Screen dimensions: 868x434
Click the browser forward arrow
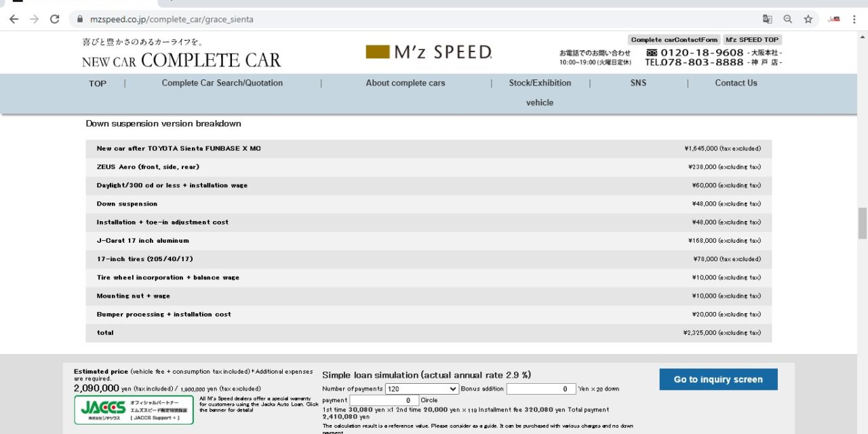tap(34, 19)
